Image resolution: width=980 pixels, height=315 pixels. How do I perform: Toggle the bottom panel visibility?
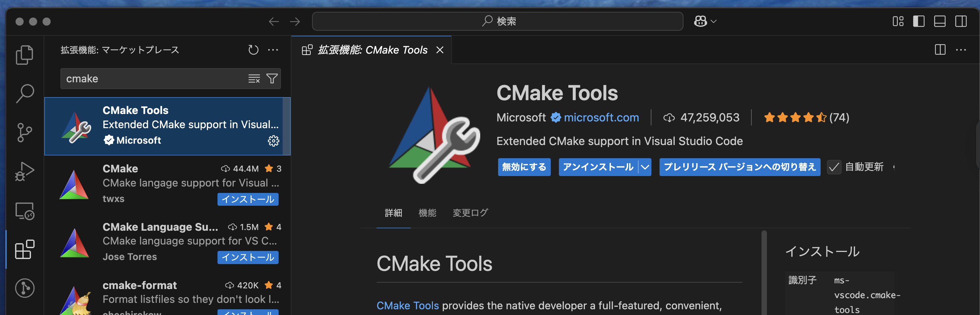point(940,21)
